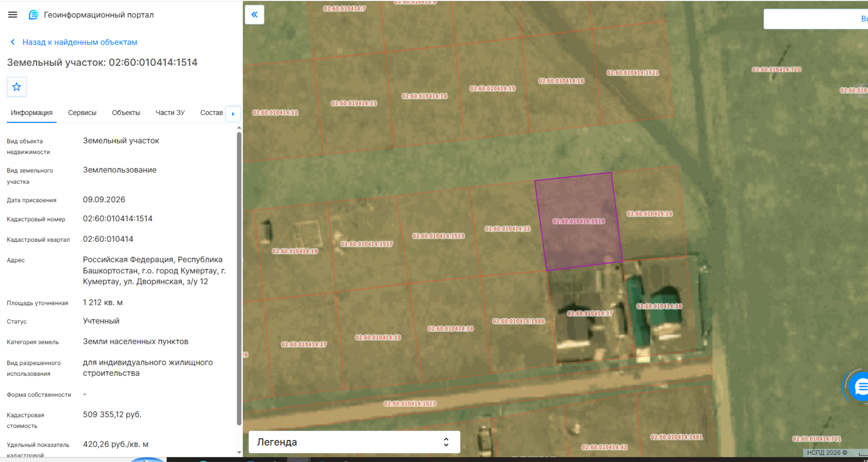The image size is (868, 462).
Task: Click the address value ending ул. Дворянская, з/у 12
Action: pyautogui.click(x=154, y=270)
